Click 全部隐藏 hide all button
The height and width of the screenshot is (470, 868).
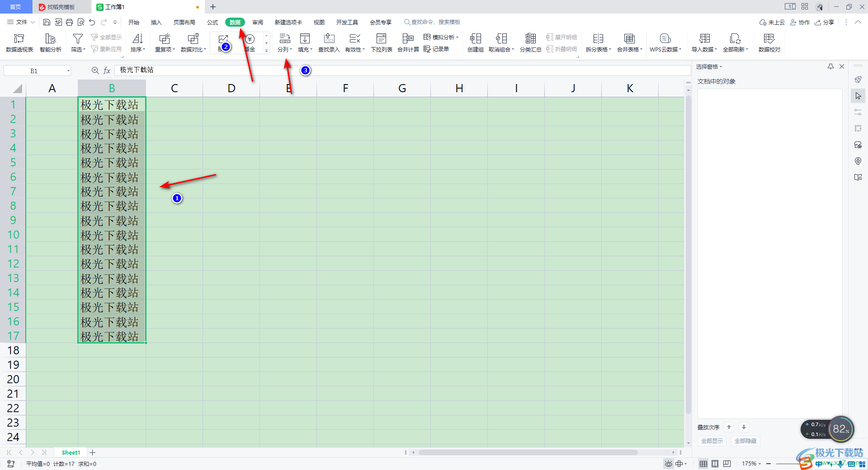[x=745, y=441]
